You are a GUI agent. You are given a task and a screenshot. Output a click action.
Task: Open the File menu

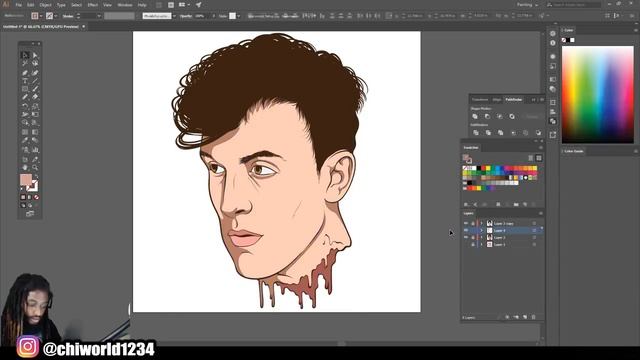tap(18, 5)
